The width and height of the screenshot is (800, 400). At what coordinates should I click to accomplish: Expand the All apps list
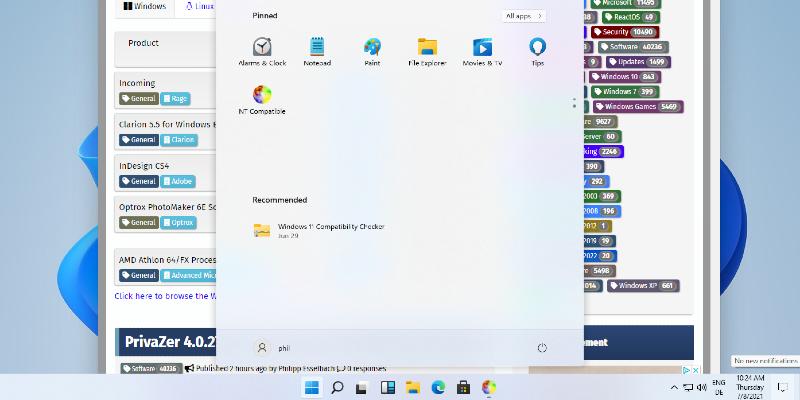coord(523,16)
